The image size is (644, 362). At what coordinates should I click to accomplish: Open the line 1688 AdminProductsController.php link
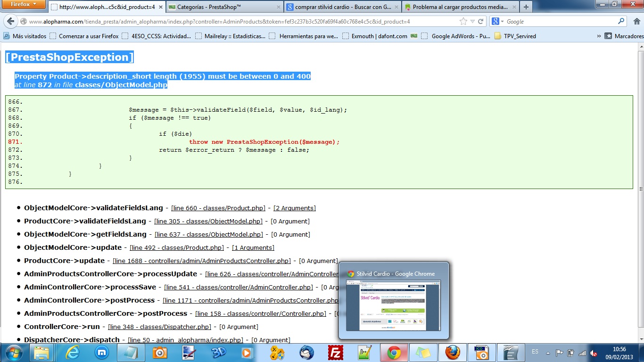[x=202, y=261]
